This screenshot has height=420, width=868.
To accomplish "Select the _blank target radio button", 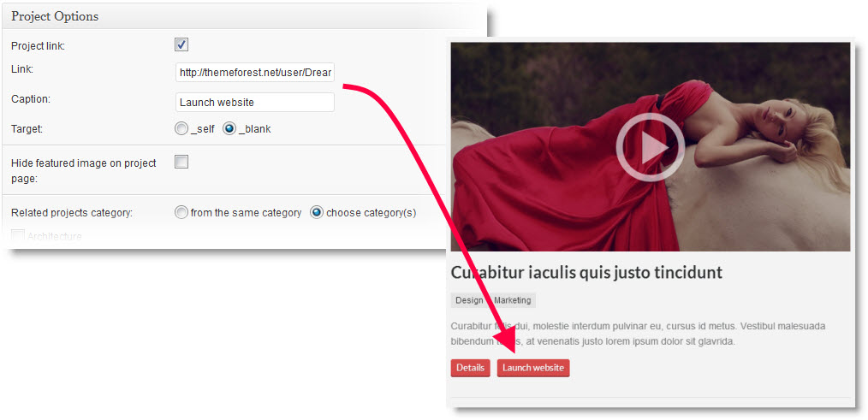I will pos(229,128).
